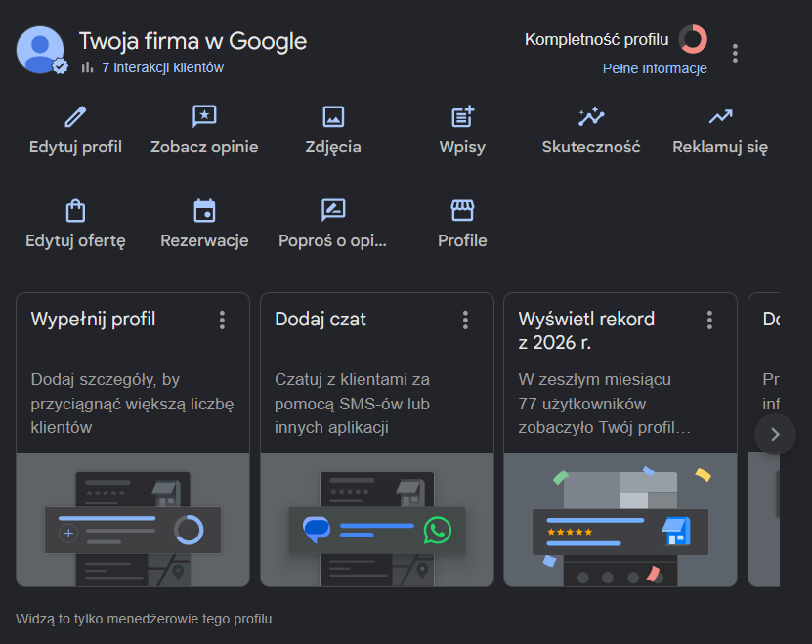Click Poproś o opi... label text
This screenshot has width=812, height=644.
(x=332, y=241)
